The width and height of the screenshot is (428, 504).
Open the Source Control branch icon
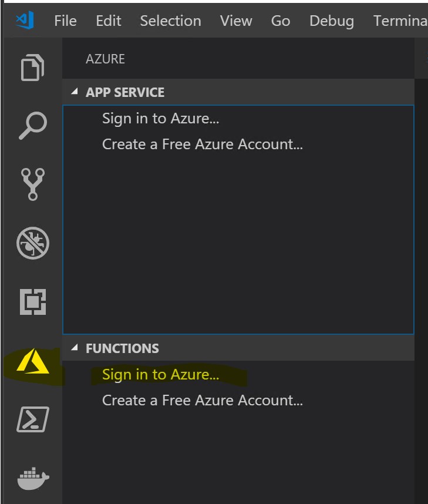pyautogui.click(x=33, y=184)
